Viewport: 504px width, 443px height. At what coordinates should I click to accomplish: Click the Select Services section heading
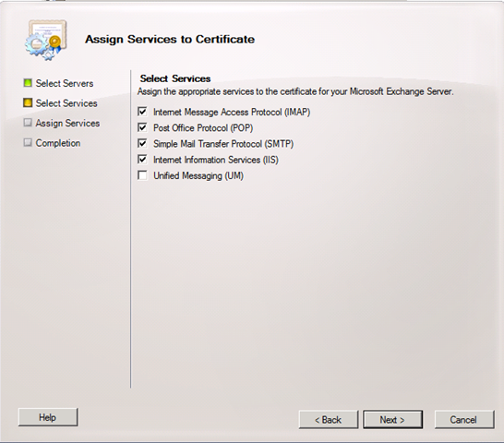point(175,78)
